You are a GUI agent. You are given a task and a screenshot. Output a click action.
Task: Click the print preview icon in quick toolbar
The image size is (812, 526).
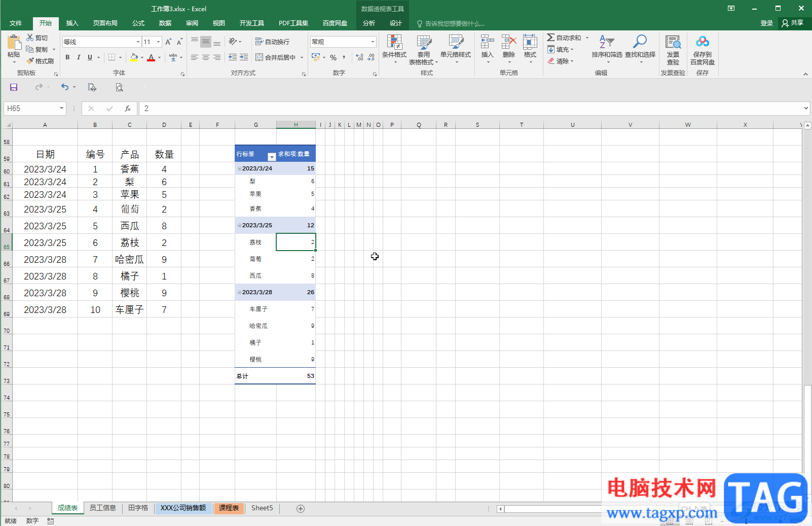tap(119, 87)
